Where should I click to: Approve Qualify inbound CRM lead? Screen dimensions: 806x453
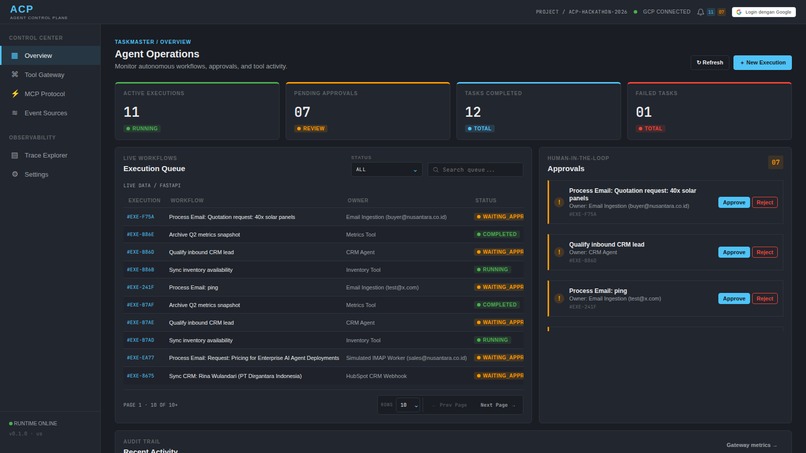click(734, 252)
